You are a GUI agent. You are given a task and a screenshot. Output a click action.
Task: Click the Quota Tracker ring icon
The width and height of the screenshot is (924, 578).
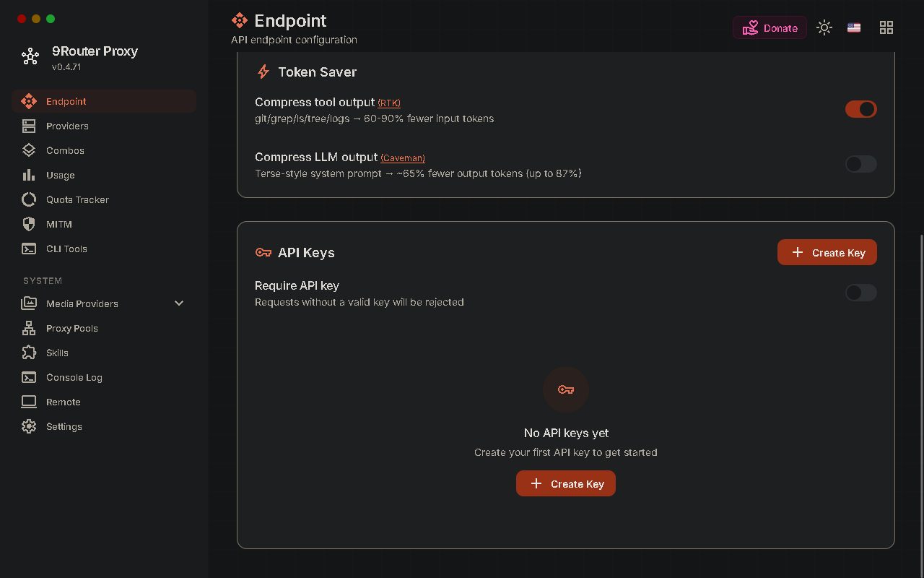(29, 199)
